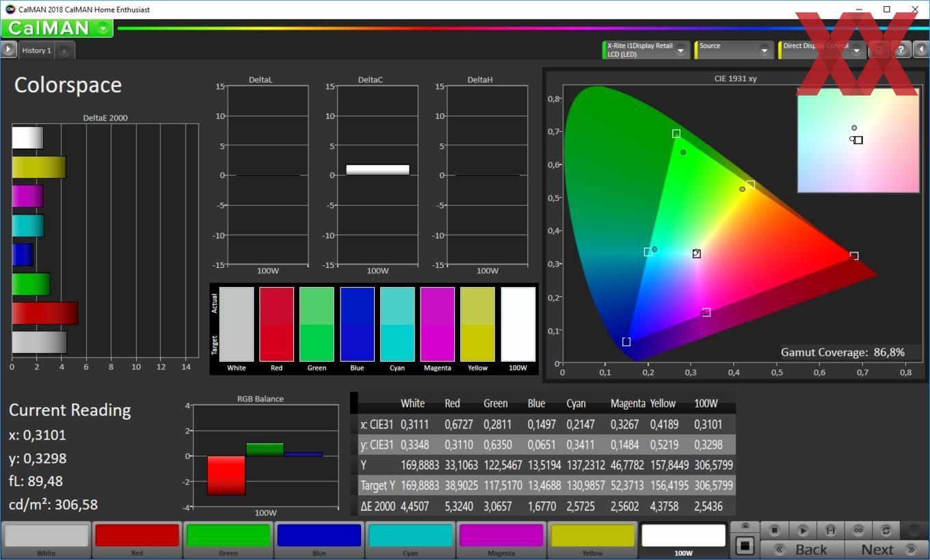The image size is (930, 560).
Task: Switch to the History 1 tab
Action: point(36,51)
